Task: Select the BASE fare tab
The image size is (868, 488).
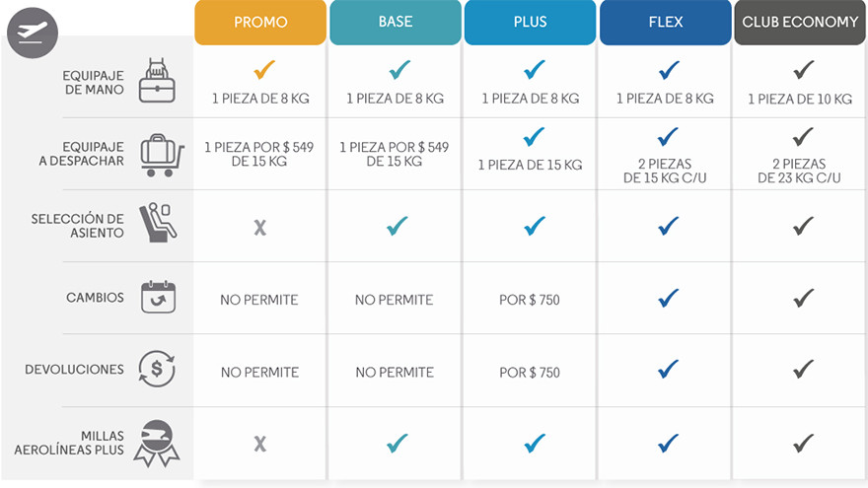Action: pos(395,23)
